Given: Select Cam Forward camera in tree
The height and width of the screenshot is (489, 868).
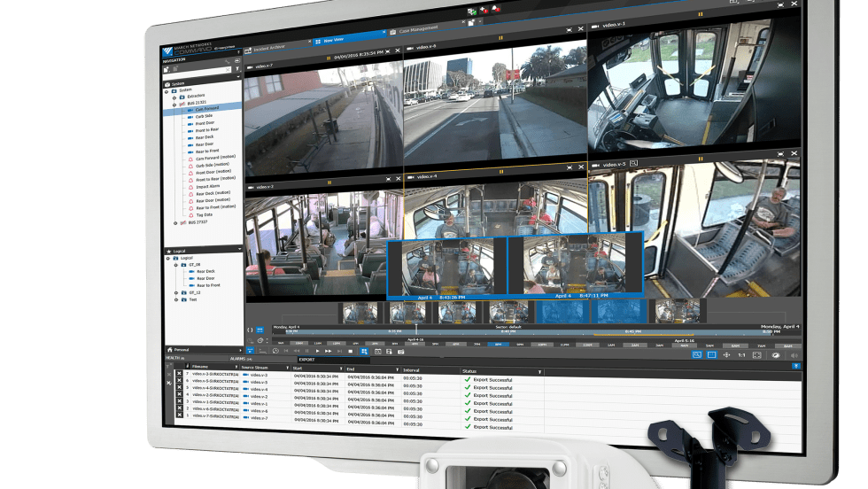Looking at the screenshot, I should pos(207,109).
